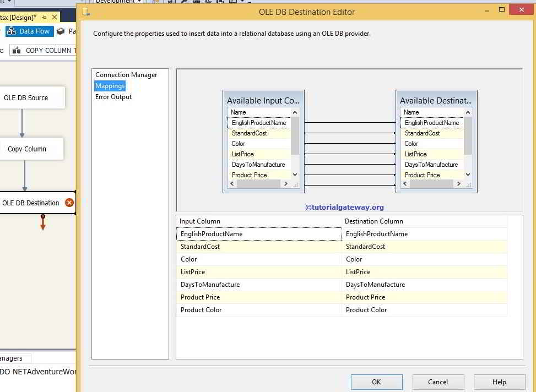
Task: Switch to the Data Flow tab
Action: [x=36, y=31]
